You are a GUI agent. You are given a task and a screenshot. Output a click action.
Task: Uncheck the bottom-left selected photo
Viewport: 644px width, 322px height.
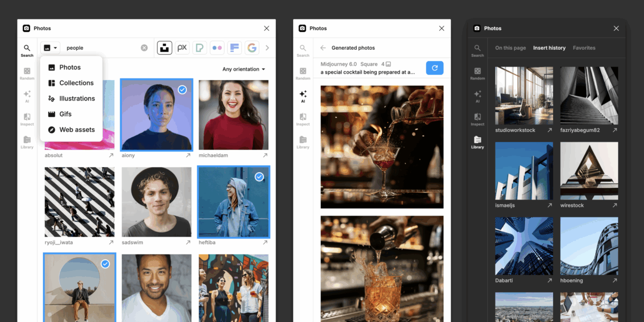[x=105, y=264]
